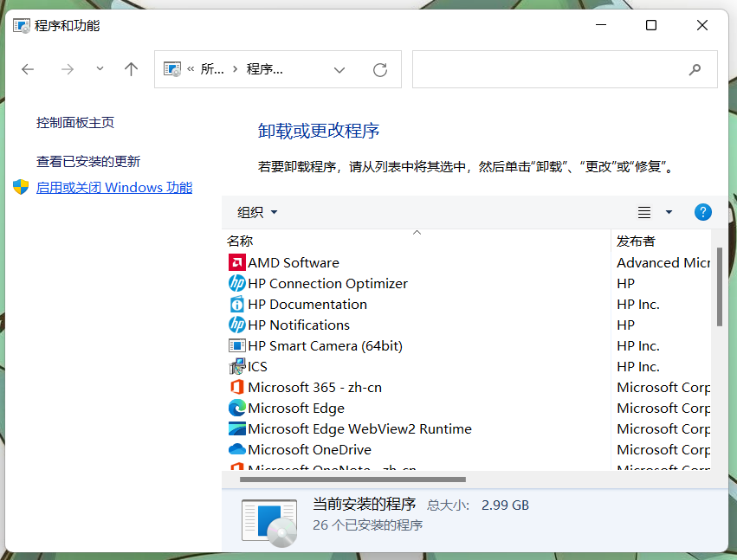Click the 26 个已安装的程序 status text
This screenshot has height=560, width=737.
pyautogui.click(x=367, y=525)
